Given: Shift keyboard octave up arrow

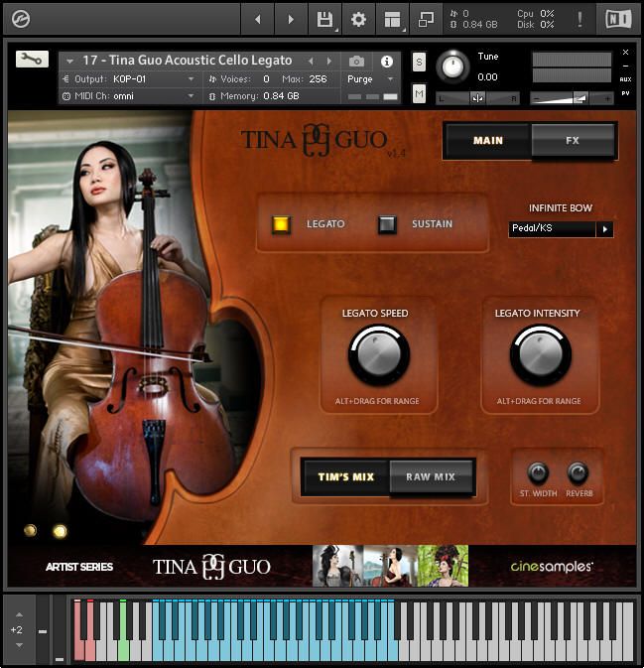Looking at the screenshot, I should (x=19, y=614).
